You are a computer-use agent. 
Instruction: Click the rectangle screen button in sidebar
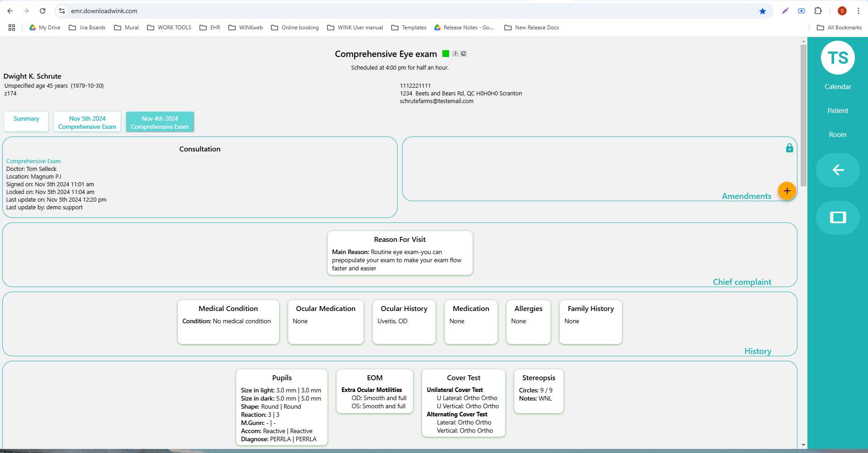838,217
